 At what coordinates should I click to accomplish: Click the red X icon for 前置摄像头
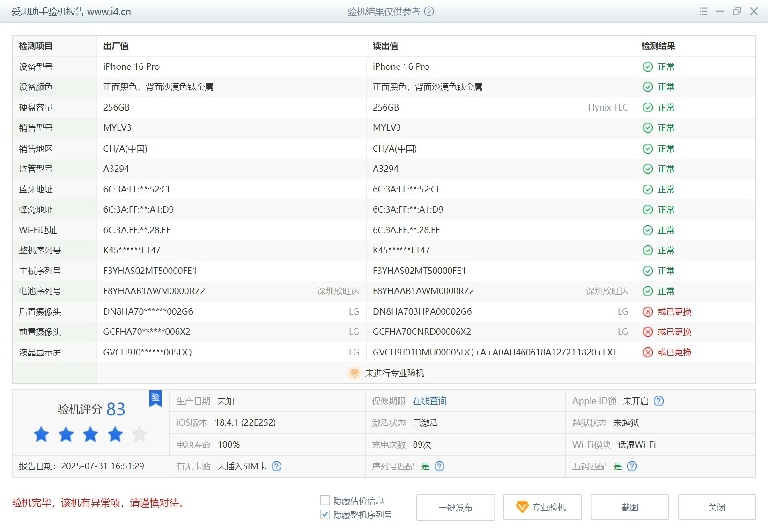pyautogui.click(x=648, y=332)
